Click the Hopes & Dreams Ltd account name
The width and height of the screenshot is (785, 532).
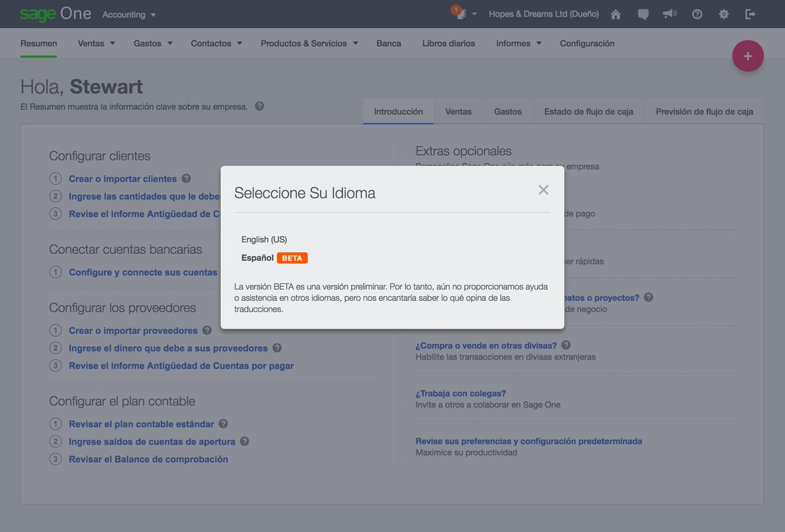[544, 14]
